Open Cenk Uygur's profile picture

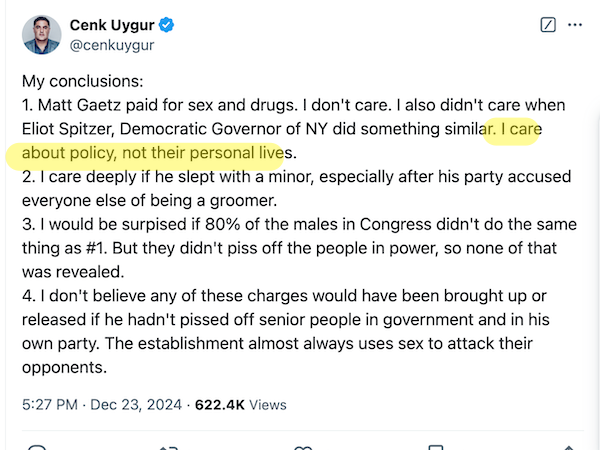click(x=42, y=33)
